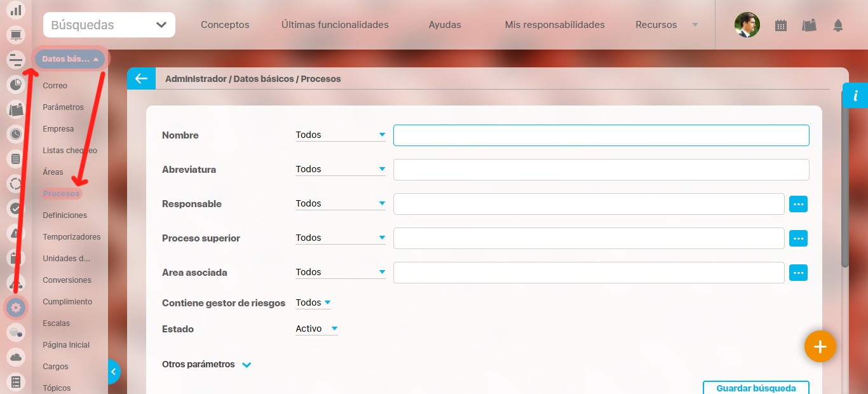Go back with the arrow button

tap(141, 79)
